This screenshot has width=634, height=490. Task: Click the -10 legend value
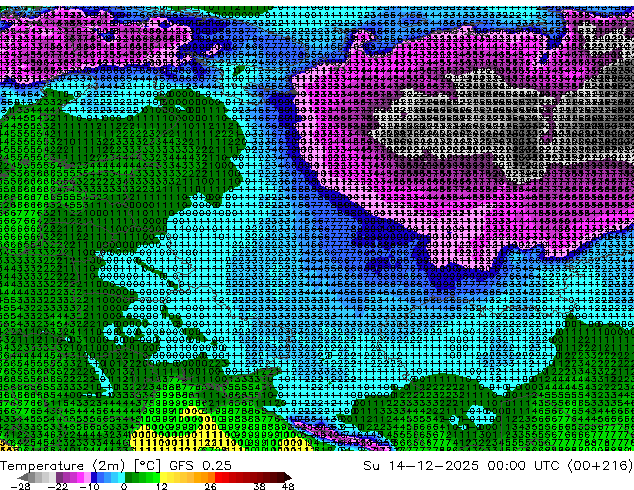(89, 486)
